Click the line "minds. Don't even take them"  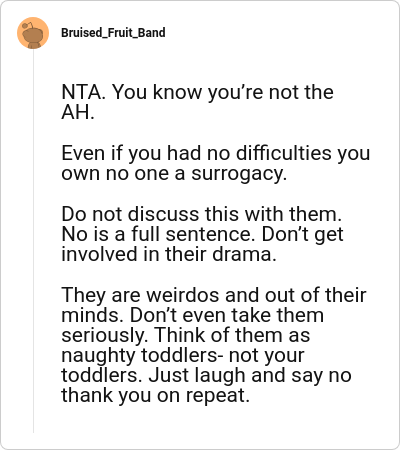pyautogui.click(x=192, y=315)
